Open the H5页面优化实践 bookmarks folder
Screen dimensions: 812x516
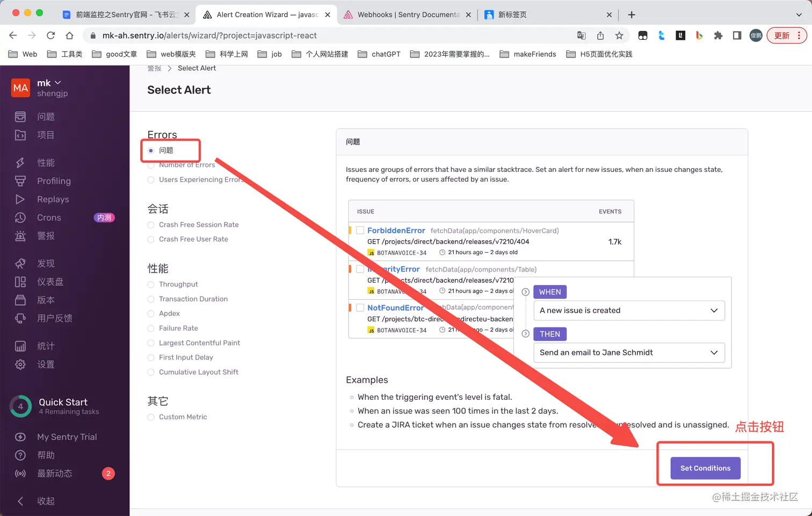tap(599, 54)
